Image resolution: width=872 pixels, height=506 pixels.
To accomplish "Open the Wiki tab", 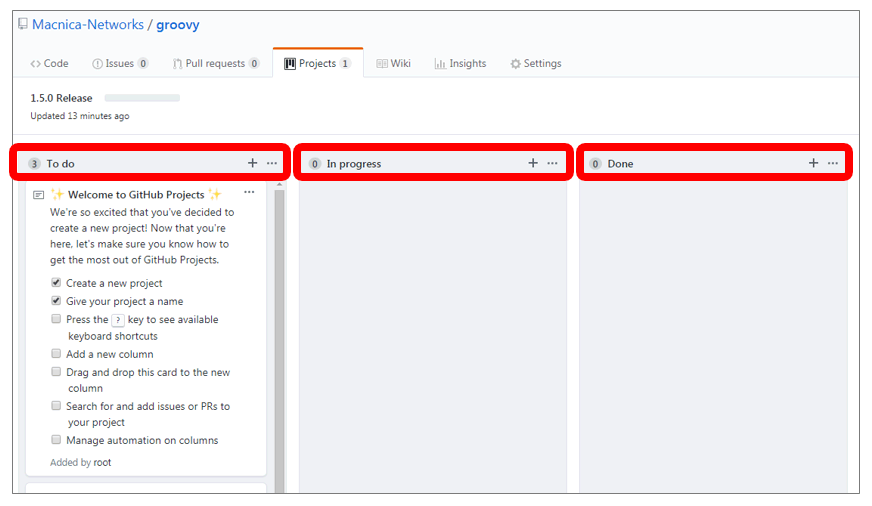I will pyautogui.click(x=393, y=63).
